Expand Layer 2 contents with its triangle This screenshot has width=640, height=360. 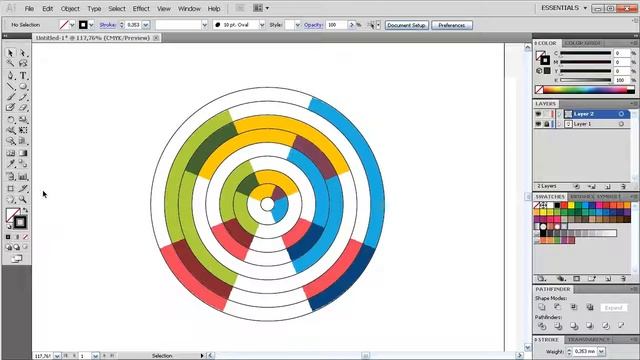pos(560,114)
